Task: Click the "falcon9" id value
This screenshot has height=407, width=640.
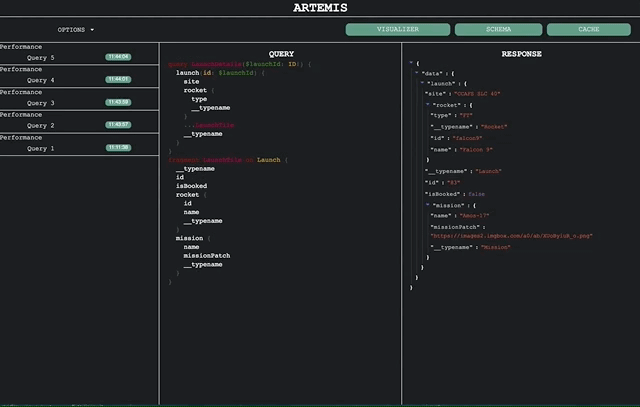Action: (x=467, y=138)
